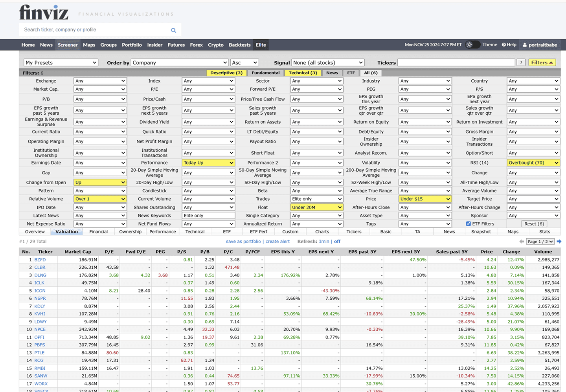Image resolution: width=566 pixels, height=392 pixels.
Task: Open the Float Under 20M dropdown
Action: coord(316,207)
